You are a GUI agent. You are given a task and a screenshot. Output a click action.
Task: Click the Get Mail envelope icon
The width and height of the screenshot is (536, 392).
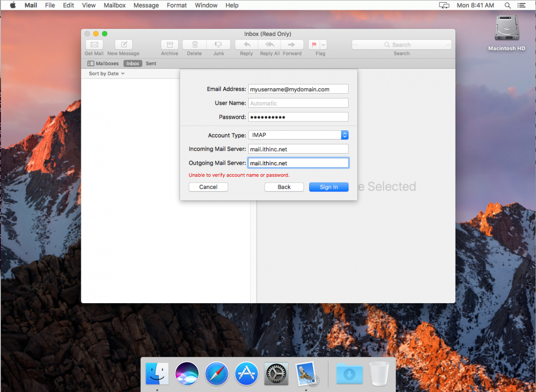tap(94, 45)
